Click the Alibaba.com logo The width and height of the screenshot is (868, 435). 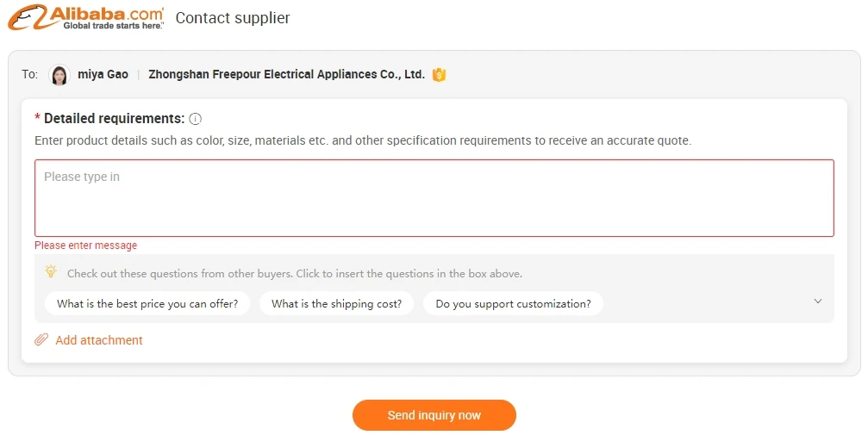(85, 17)
